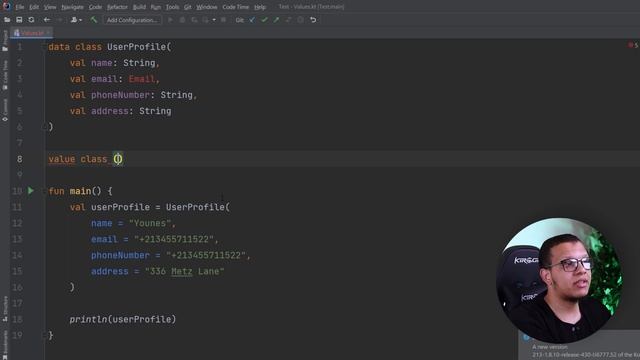Click the Git Show History clock icon
Viewport: 640px width, 360px height.
(x=300, y=20)
